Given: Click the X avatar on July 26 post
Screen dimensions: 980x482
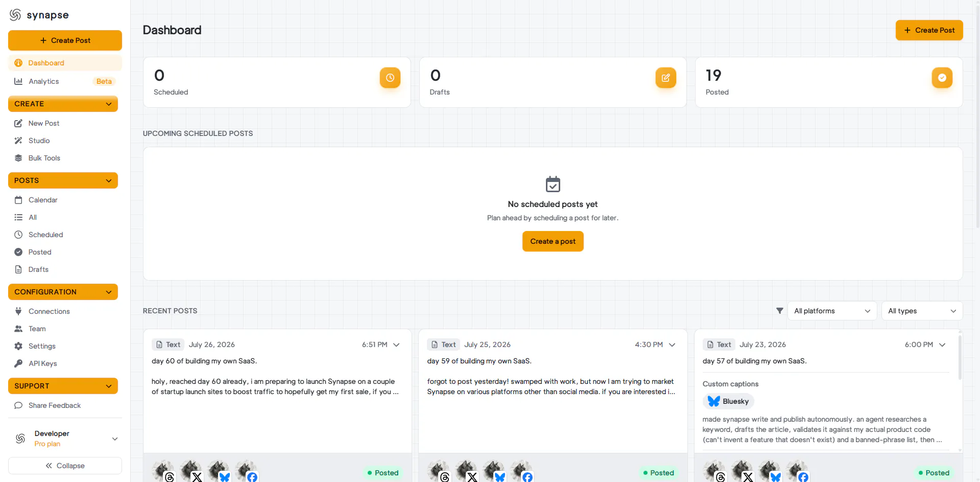Looking at the screenshot, I should coord(191,471).
